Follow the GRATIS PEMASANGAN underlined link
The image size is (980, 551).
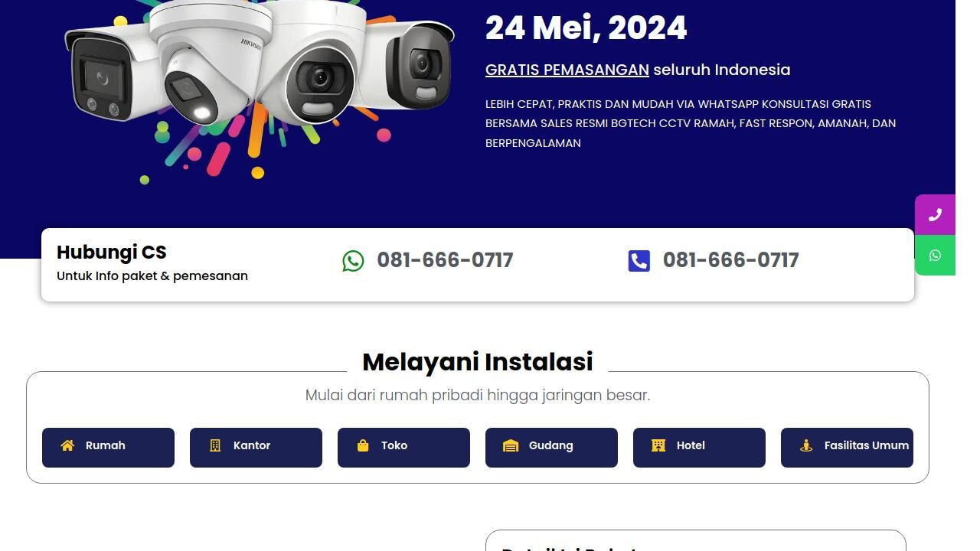coord(567,70)
